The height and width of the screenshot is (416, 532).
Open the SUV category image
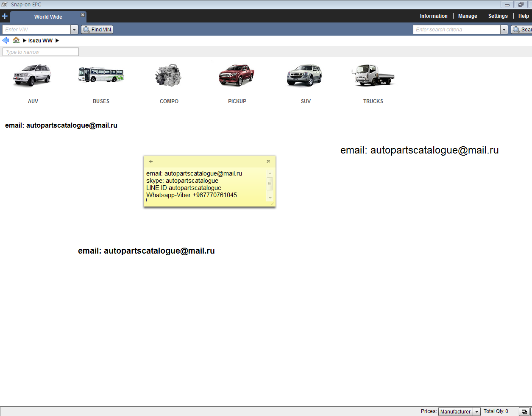point(305,75)
